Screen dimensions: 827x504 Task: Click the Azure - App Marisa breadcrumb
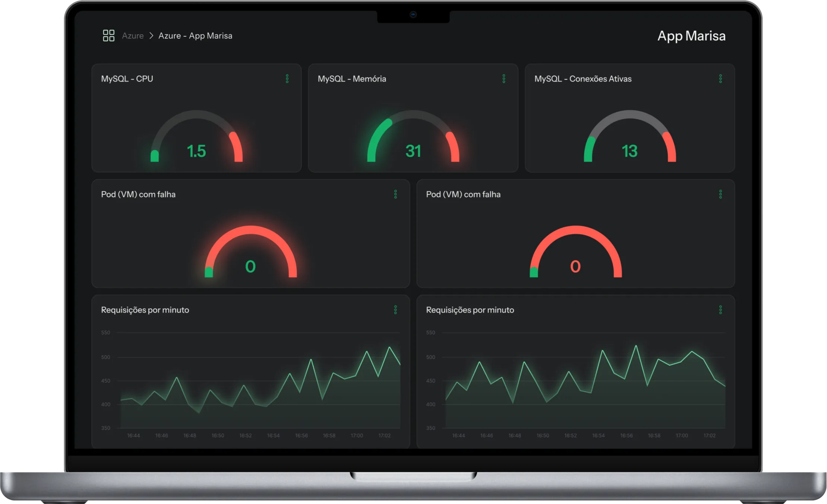pos(195,36)
